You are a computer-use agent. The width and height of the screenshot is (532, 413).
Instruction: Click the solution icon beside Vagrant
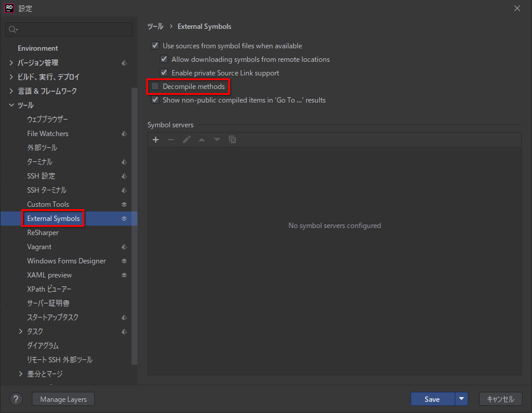pos(124,247)
